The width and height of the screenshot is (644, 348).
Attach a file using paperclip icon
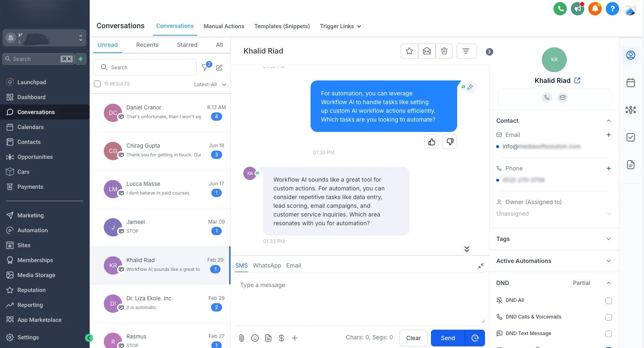(x=241, y=338)
